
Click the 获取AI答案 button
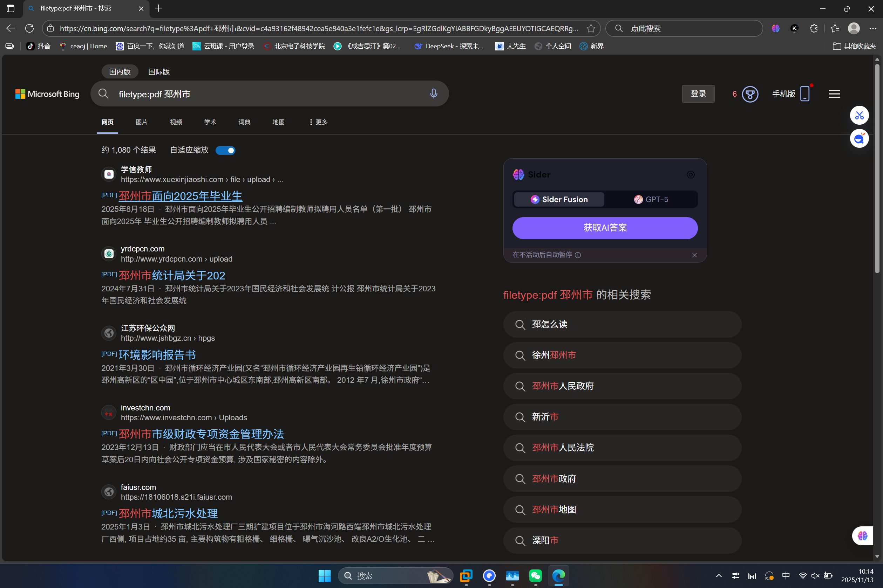pyautogui.click(x=604, y=228)
